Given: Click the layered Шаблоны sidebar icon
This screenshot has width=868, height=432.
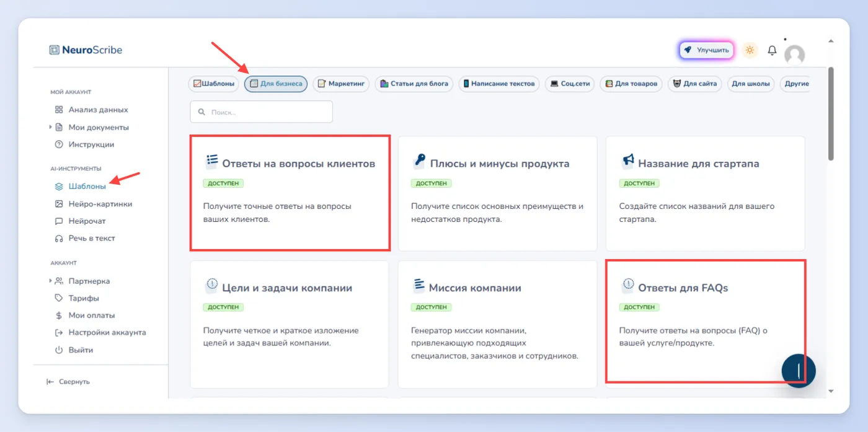Looking at the screenshot, I should (59, 186).
